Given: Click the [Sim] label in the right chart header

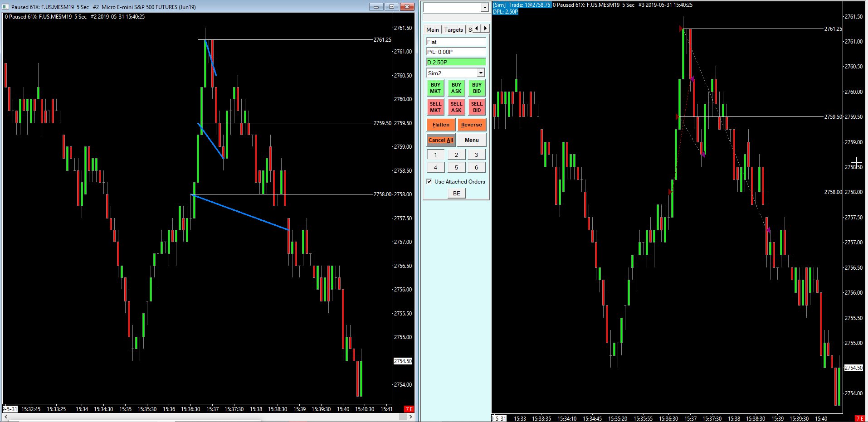Looking at the screenshot, I should pyautogui.click(x=499, y=5).
